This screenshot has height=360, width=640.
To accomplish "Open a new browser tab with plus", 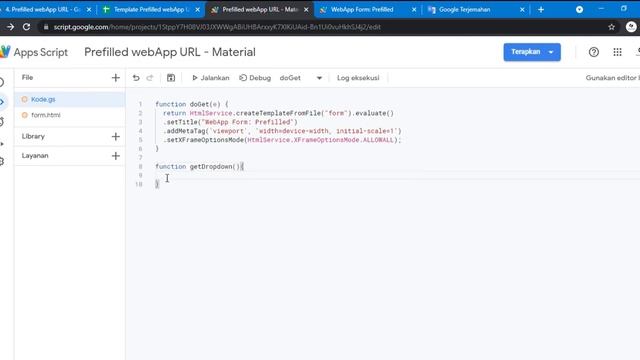I will 541,9.
